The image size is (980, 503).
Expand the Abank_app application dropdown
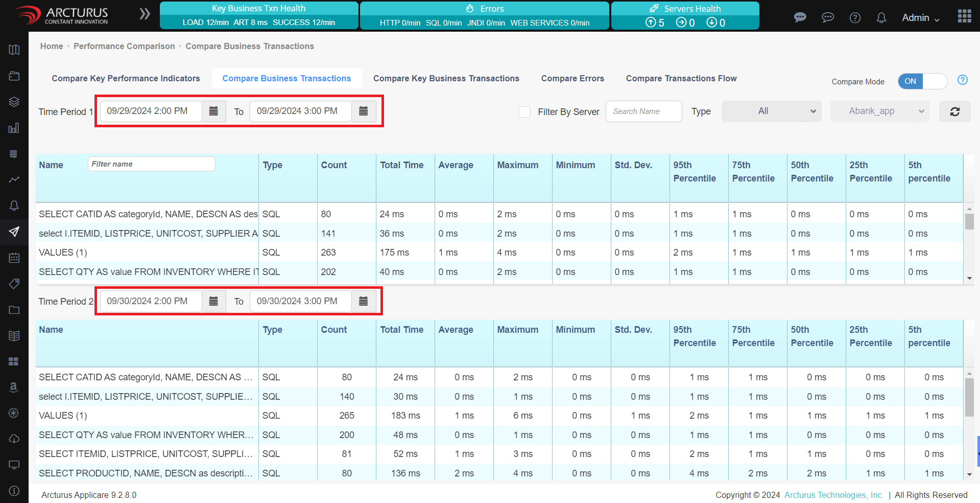pos(879,111)
